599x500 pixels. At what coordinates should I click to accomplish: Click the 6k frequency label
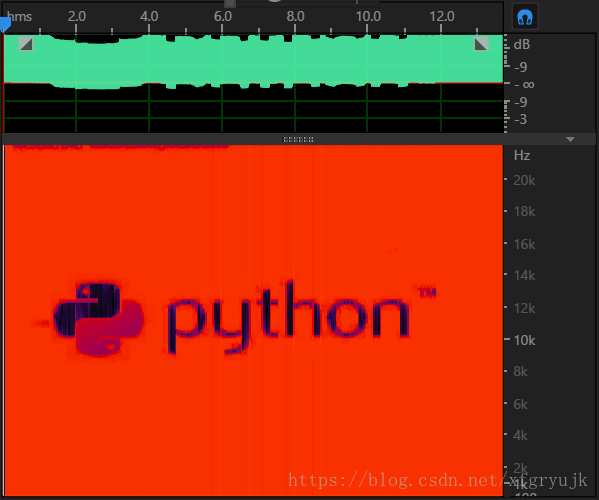coord(520,404)
